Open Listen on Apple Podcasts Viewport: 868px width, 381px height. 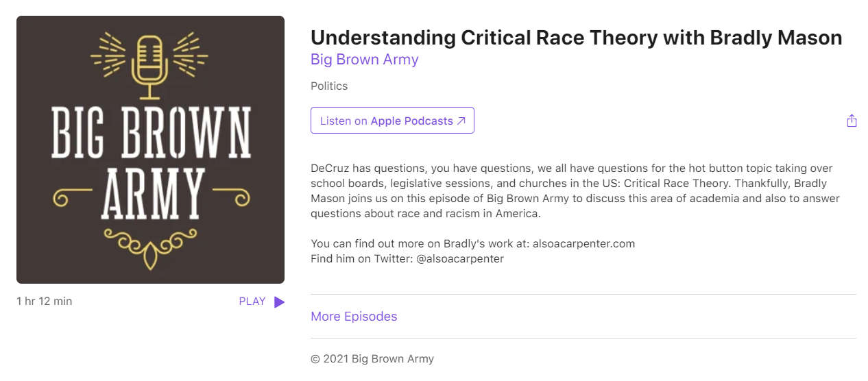coord(391,121)
